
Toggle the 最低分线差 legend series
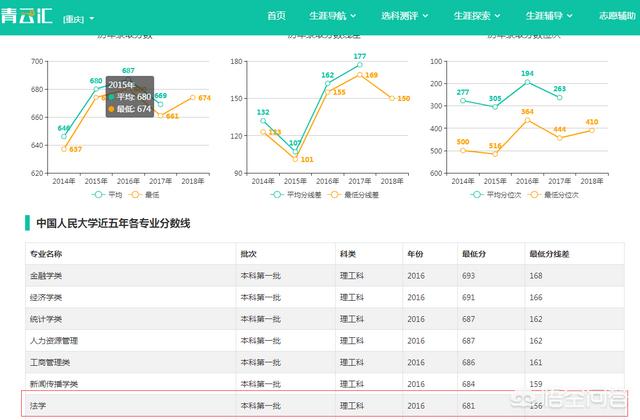tap(353, 195)
